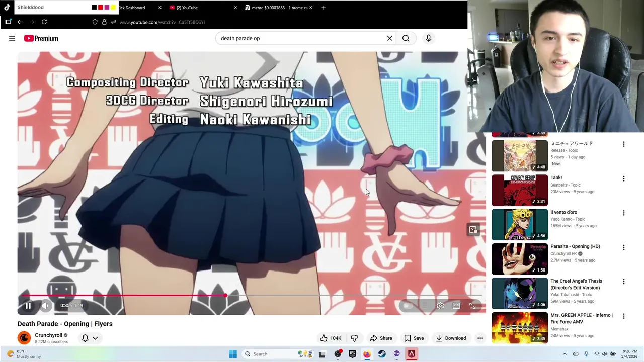Screen dimensions: 644x362
Task: Open the tracking protection shield icon
Action: (x=95, y=22)
